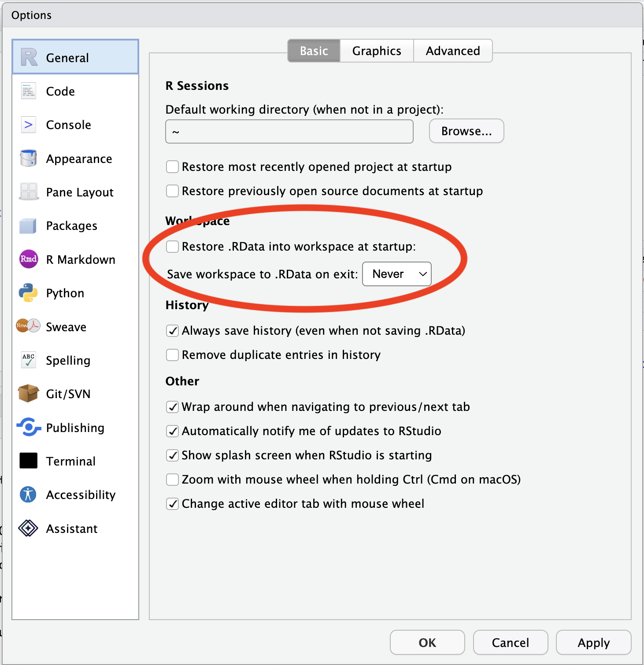Open the R Markdown Rmd icon

click(x=29, y=259)
